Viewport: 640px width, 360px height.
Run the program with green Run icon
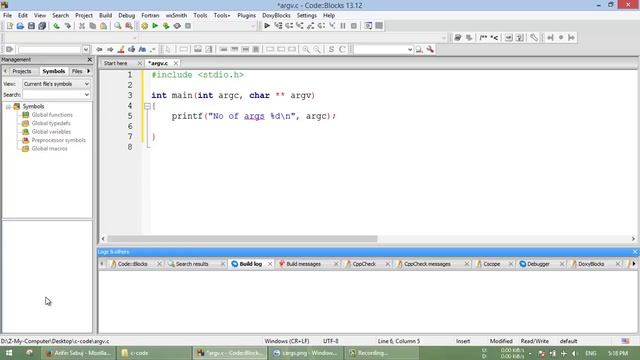pos(155,26)
